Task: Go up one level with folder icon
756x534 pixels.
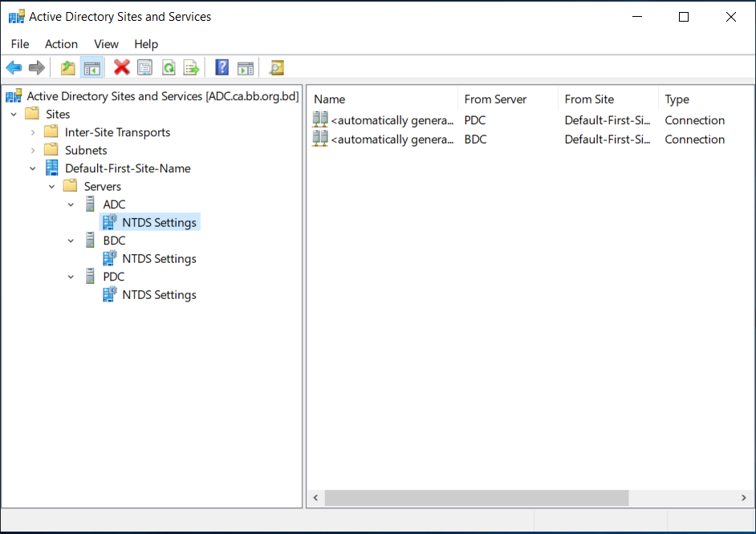Action: 68,68
